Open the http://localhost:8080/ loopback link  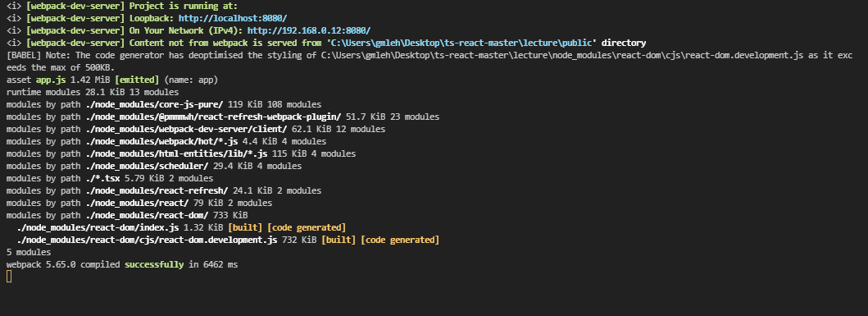[233, 18]
